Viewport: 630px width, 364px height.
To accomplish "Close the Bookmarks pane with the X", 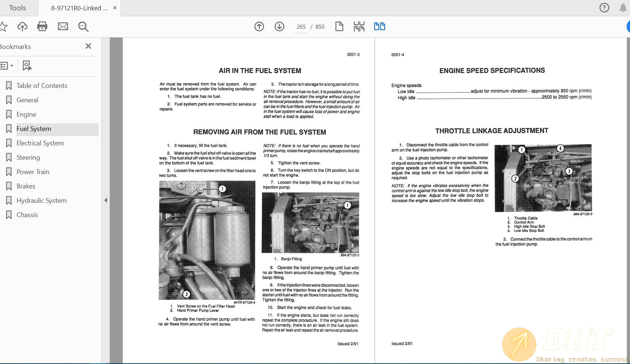I will pos(88,46).
